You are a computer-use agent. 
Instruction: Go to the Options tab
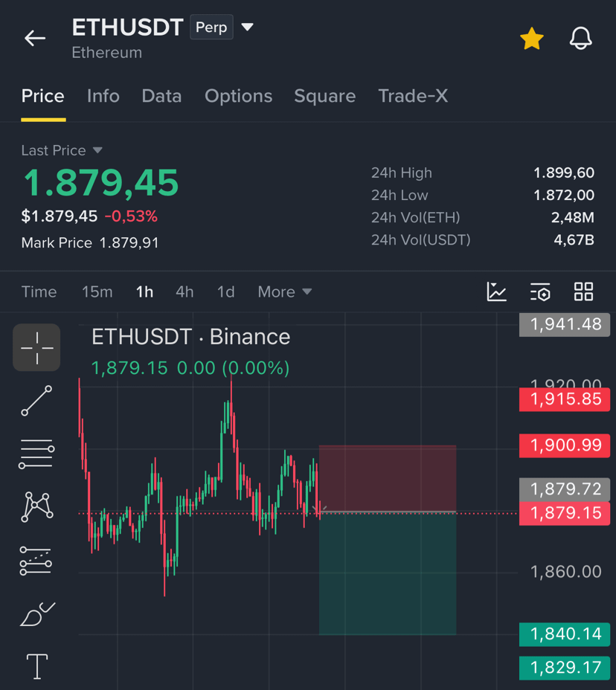pos(238,96)
